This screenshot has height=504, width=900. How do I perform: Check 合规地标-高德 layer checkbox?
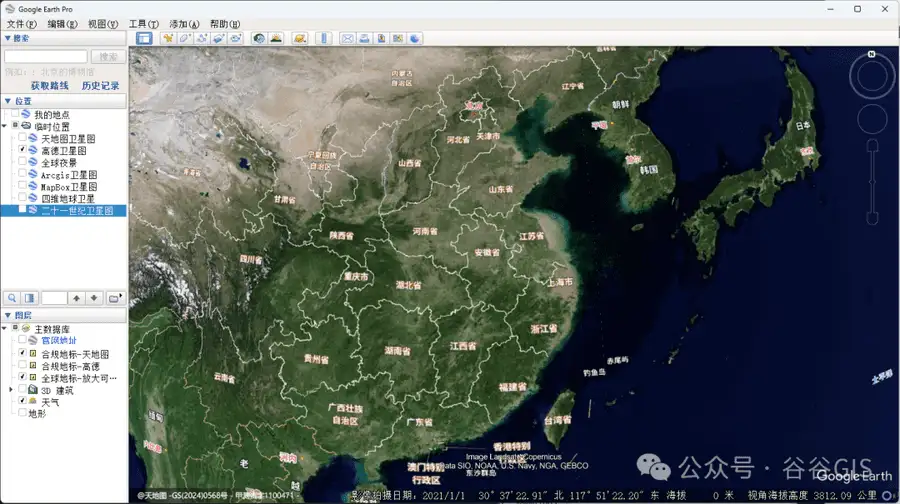[x=22, y=365]
